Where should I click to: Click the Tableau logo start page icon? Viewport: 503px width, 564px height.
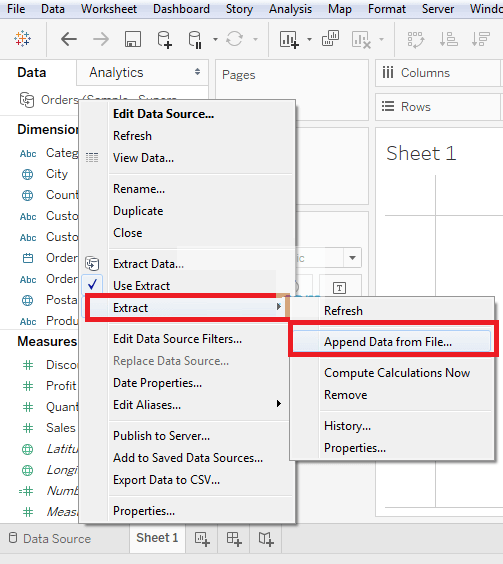pos(23,39)
